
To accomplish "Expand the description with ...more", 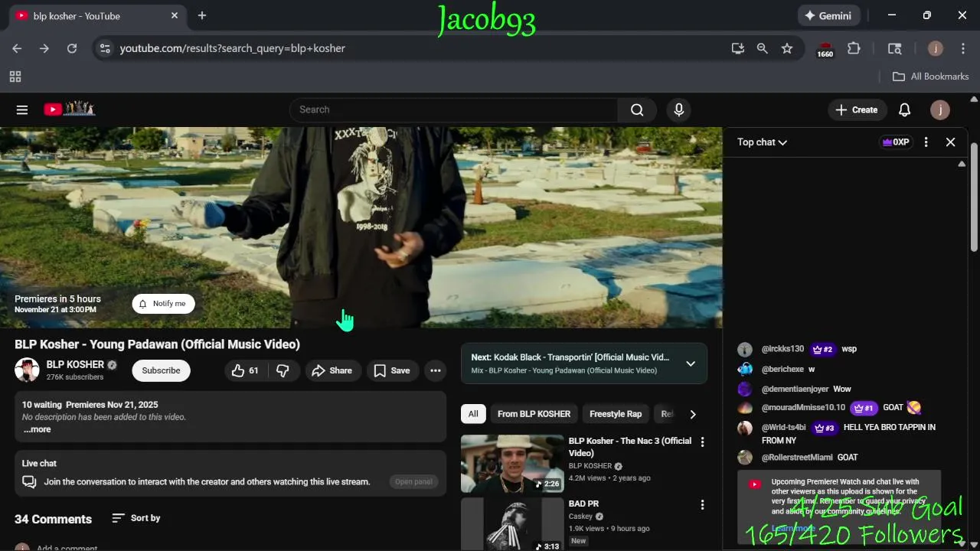I will pos(37,429).
